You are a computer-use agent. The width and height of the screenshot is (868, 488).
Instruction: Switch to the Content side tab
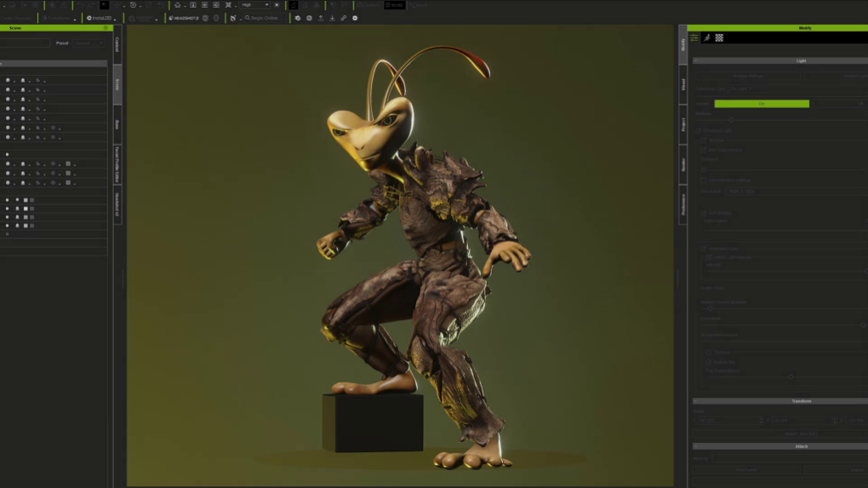pos(117,45)
